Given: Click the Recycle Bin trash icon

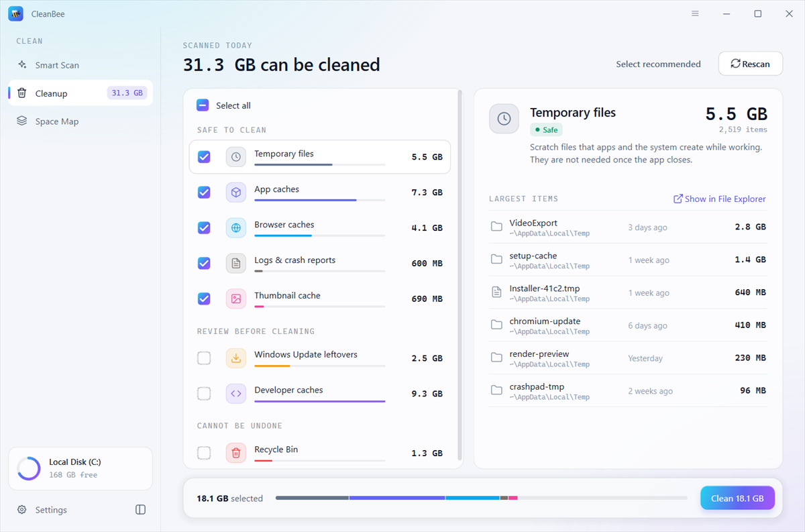Looking at the screenshot, I should pyautogui.click(x=236, y=453).
